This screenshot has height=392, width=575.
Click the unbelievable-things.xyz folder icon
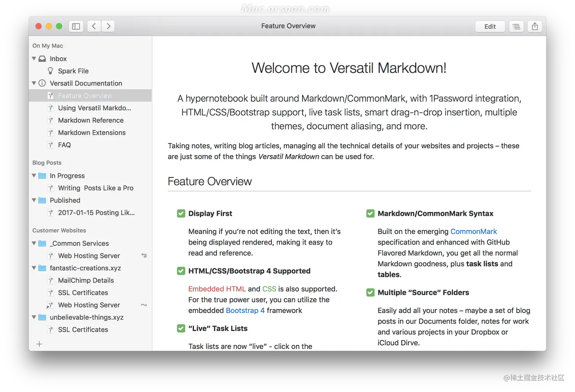(x=42, y=317)
